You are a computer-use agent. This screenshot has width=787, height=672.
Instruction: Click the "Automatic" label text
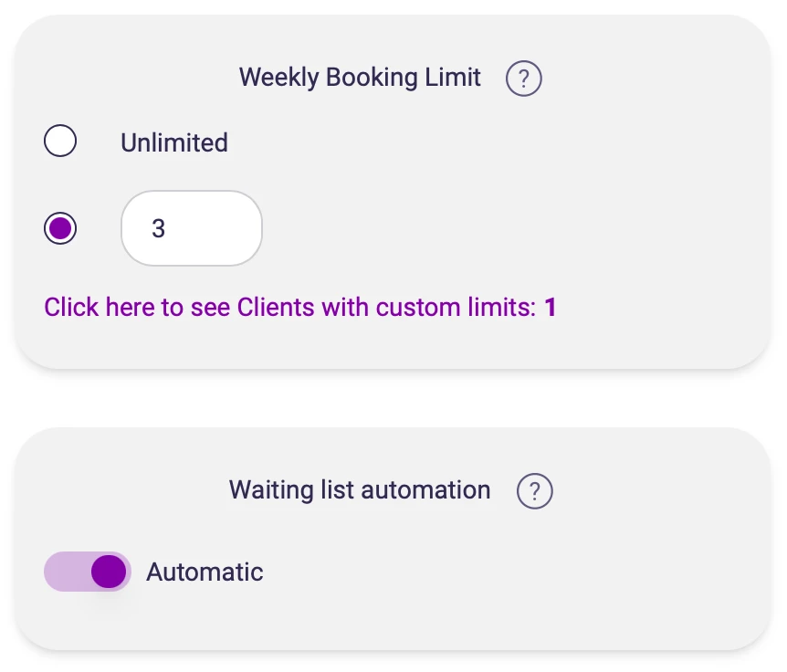point(205,572)
